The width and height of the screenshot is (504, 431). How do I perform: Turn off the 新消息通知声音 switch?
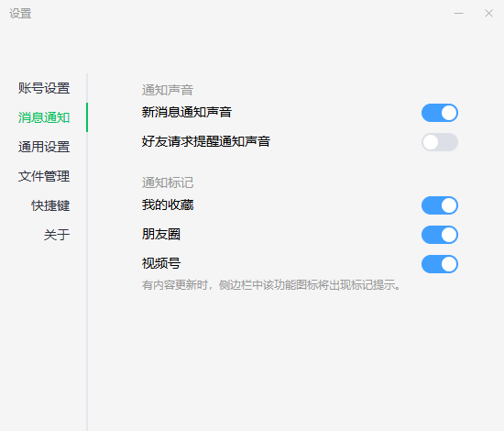440,113
